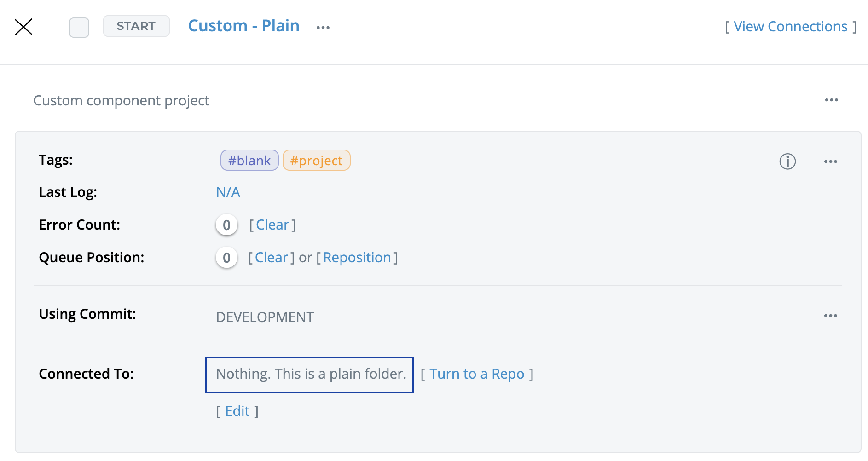Click the Queue Position zero badge
Viewport: 868px width, 461px height.
pyautogui.click(x=226, y=258)
